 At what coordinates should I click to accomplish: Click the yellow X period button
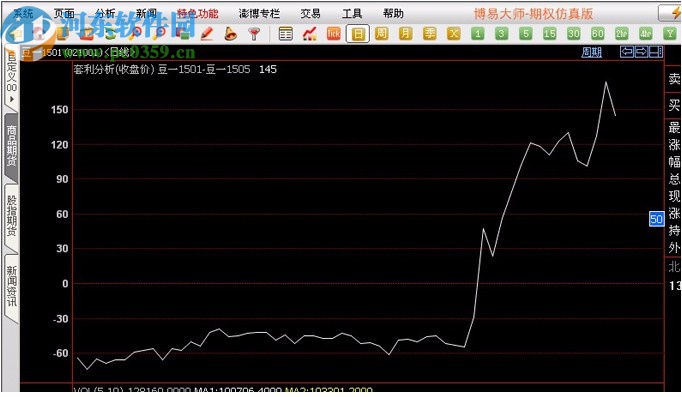point(454,33)
